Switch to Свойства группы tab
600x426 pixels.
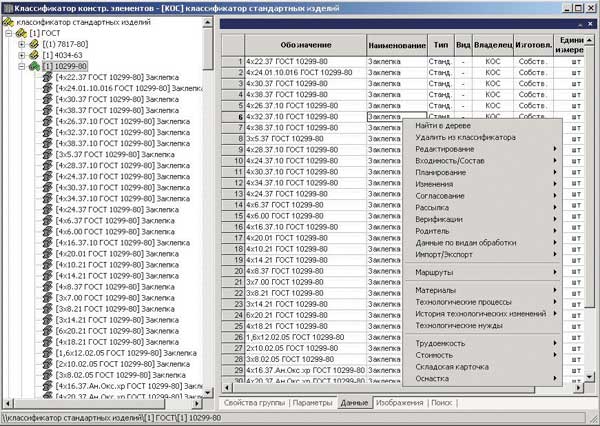coord(254,403)
